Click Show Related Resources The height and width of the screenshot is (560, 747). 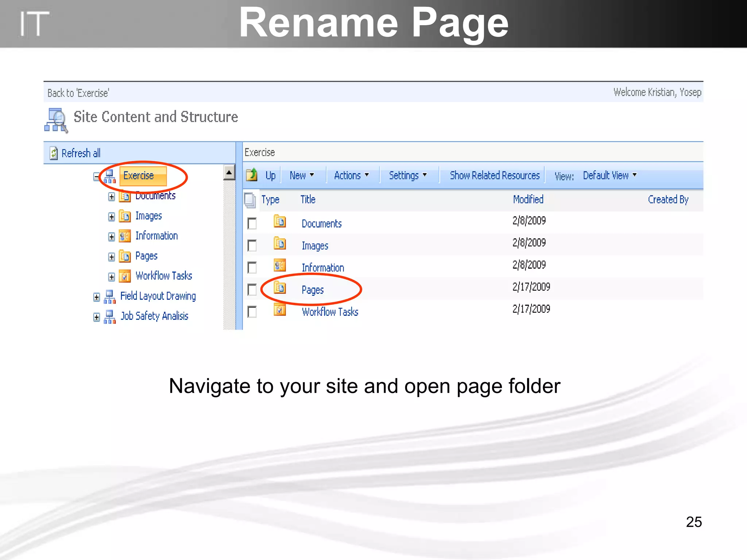[495, 175]
